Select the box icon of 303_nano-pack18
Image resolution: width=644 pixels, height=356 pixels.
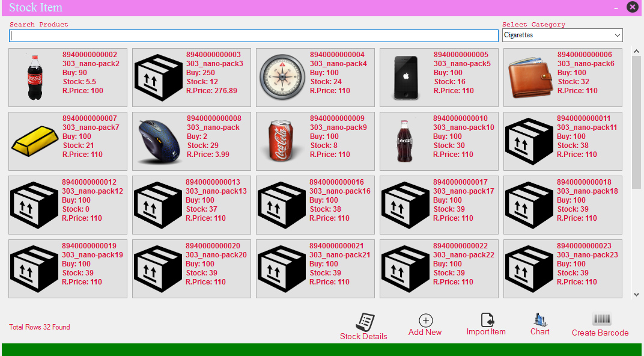click(529, 205)
